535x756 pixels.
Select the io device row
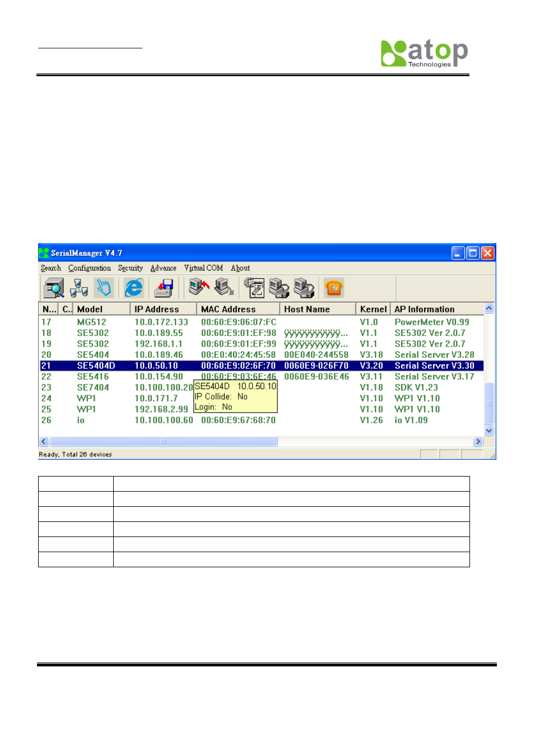261,420
